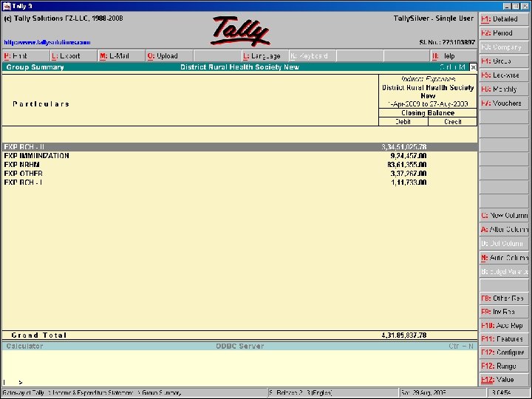Click the 1,11,733.00 debit amount
This screenshot has width=532, height=399.
coord(409,183)
